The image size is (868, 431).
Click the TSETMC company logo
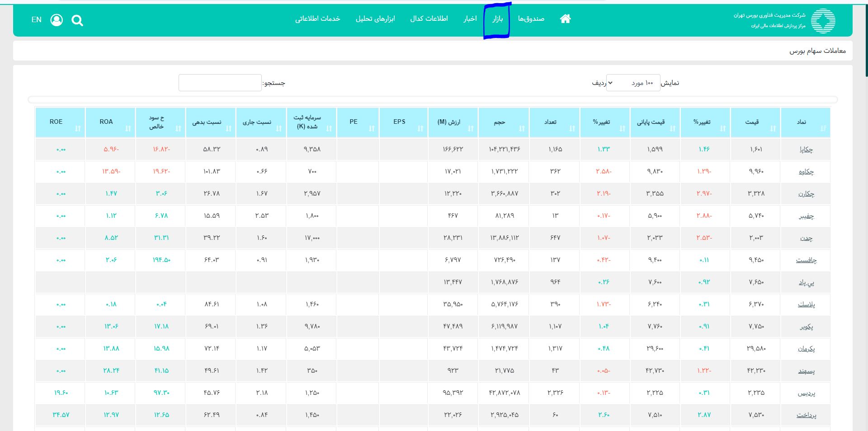coord(823,21)
